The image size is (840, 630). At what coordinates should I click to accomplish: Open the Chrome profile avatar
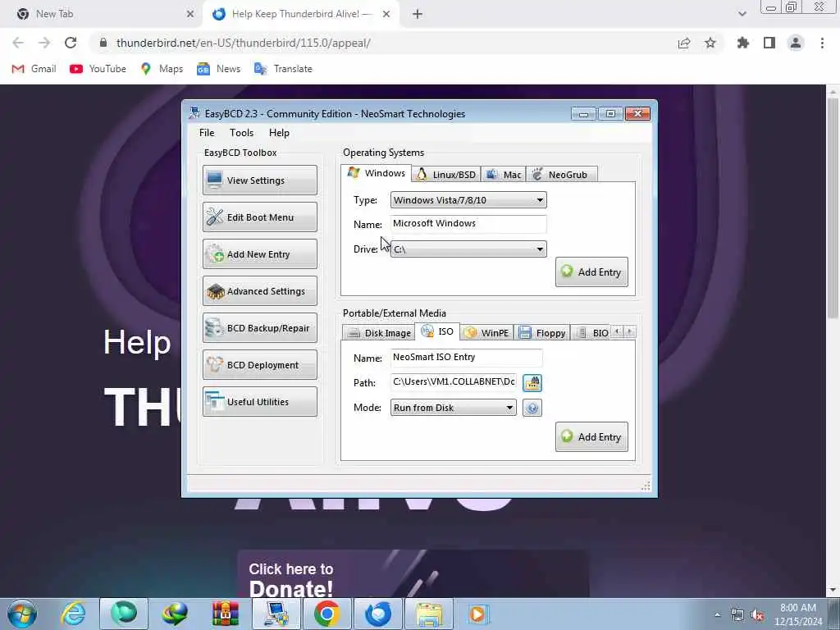click(795, 43)
